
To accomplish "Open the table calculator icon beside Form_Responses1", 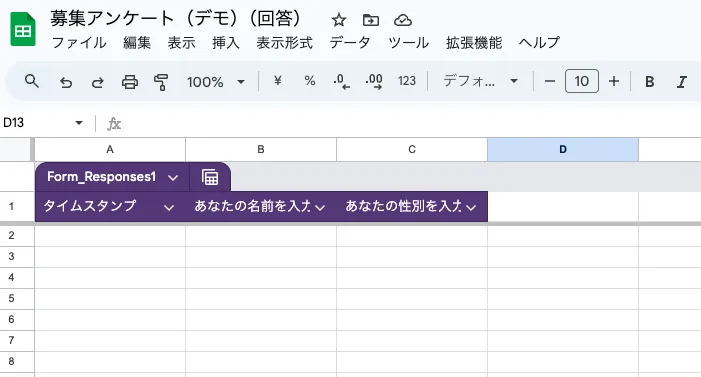I will [210, 177].
